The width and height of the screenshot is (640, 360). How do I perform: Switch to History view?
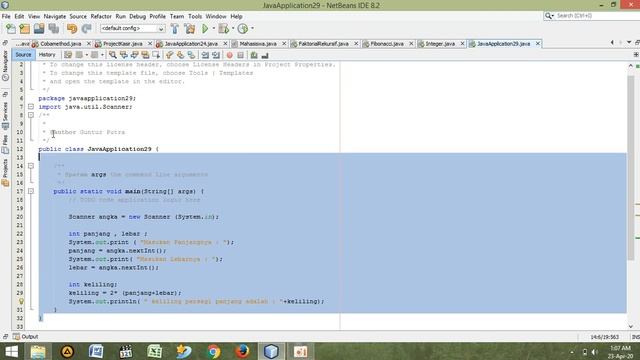47,55
